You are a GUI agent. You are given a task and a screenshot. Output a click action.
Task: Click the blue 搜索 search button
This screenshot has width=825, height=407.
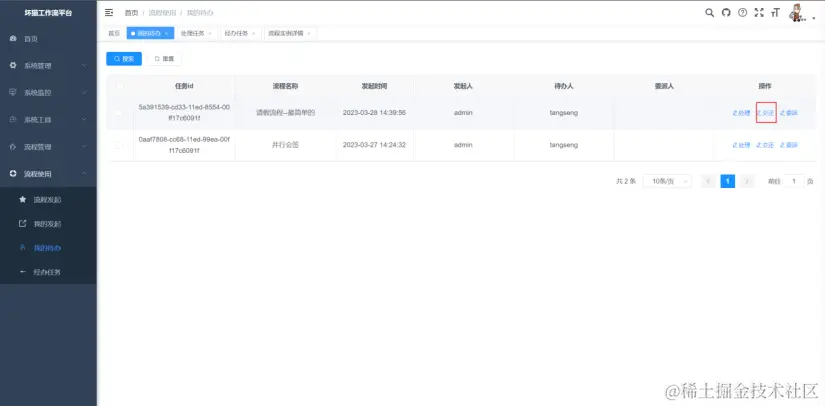pyautogui.click(x=124, y=59)
